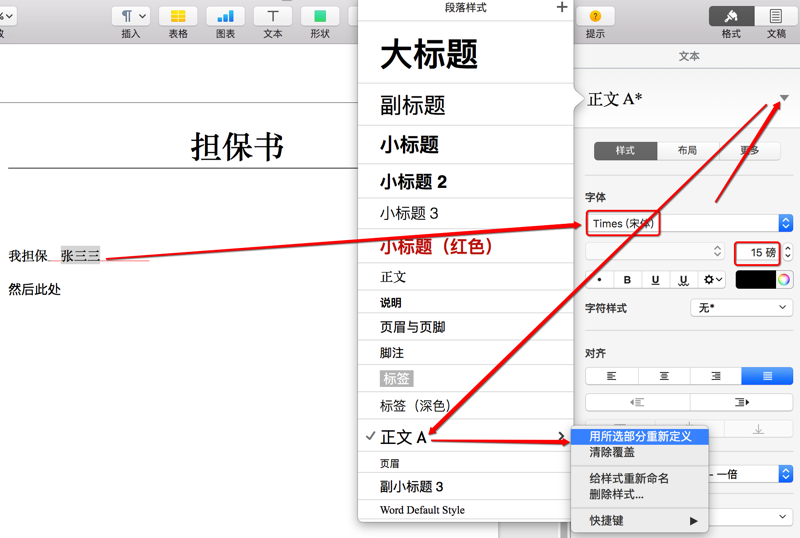This screenshot has width=800, height=538.
Task: Open the font typeface style dropdown
Action: pyautogui.click(x=655, y=251)
